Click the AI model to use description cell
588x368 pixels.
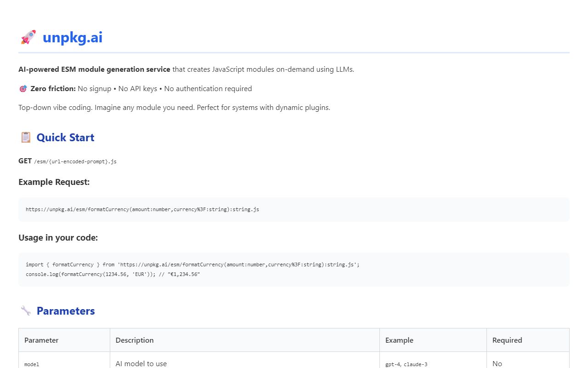pos(141,363)
